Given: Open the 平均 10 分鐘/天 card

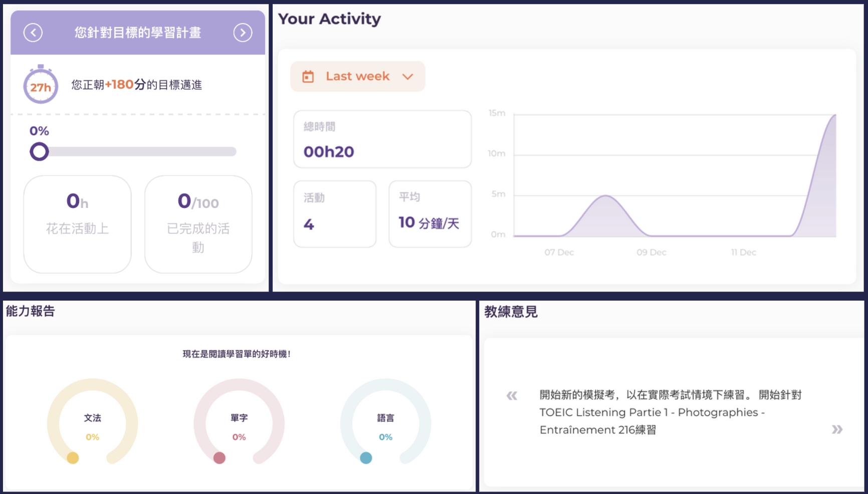Looking at the screenshot, I should 429,214.
